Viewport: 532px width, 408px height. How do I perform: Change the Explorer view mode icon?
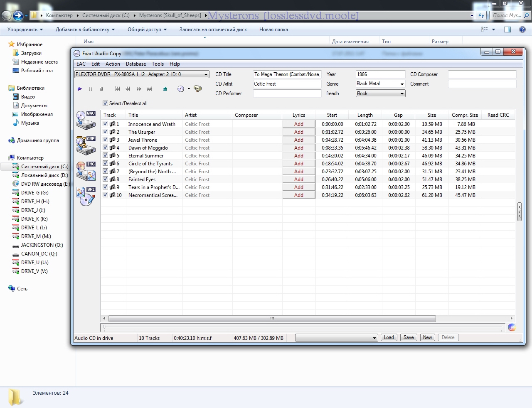coord(485,29)
